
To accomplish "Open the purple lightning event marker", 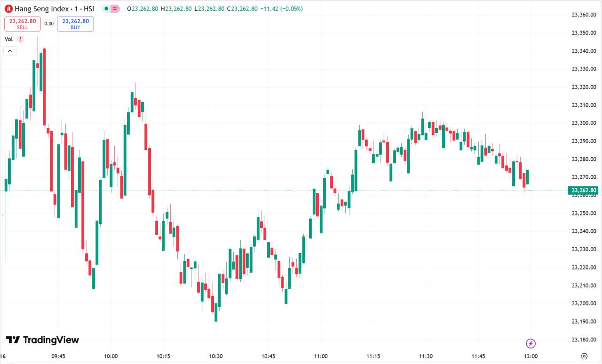I will point(531,343).
